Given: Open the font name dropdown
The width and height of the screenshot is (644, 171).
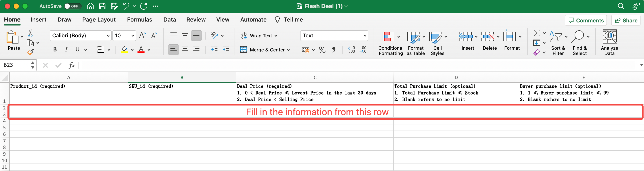Looking at the screenshot, I should 108,36.
